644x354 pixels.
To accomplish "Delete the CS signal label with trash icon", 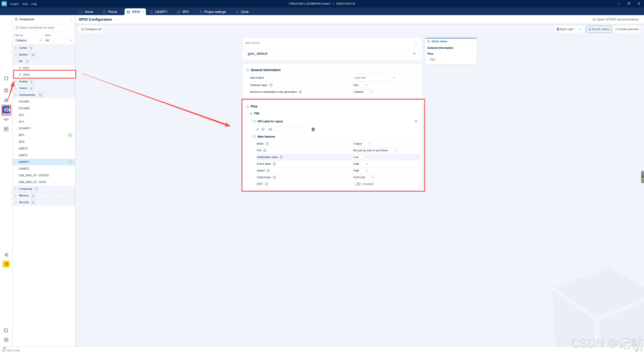I will coord(313,129).
